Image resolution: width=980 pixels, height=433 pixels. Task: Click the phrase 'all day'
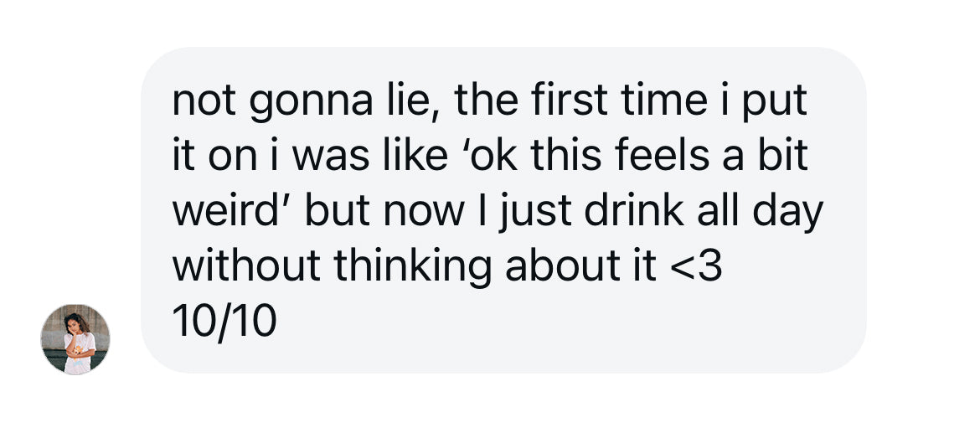pos(752,211)
